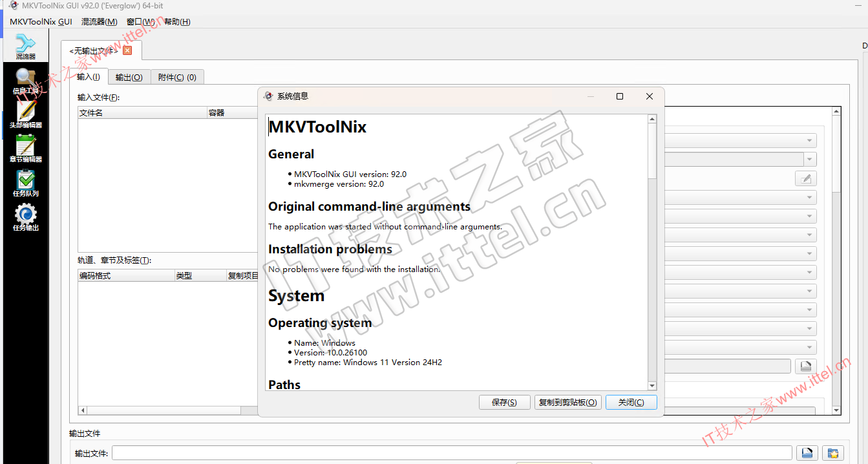Select the 信息工具 info tool icon
The image size is (868, 464).
(26, 81)
